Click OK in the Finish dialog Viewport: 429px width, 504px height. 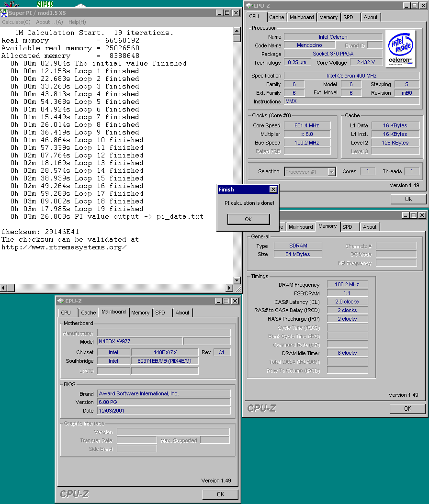pyautogui.click(x=248, y=219)
